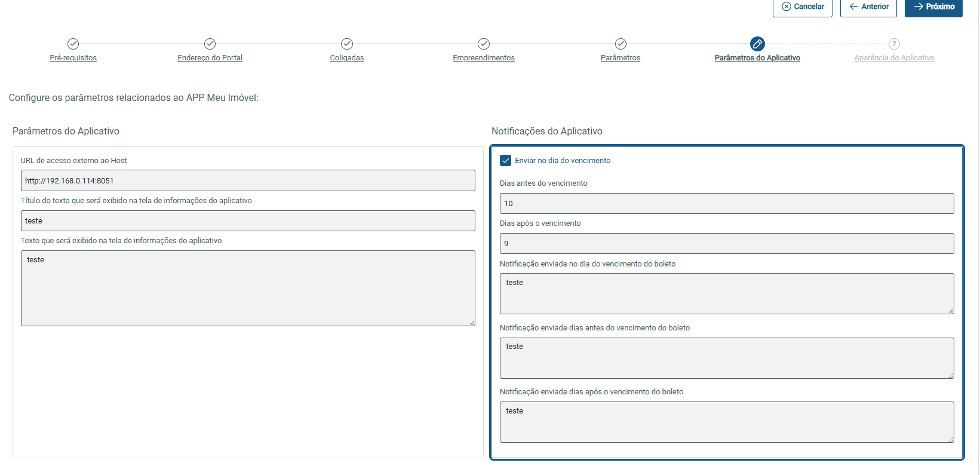Click the pencil icon for Parâmetros do Aplicativo

(x=757, y=44)
